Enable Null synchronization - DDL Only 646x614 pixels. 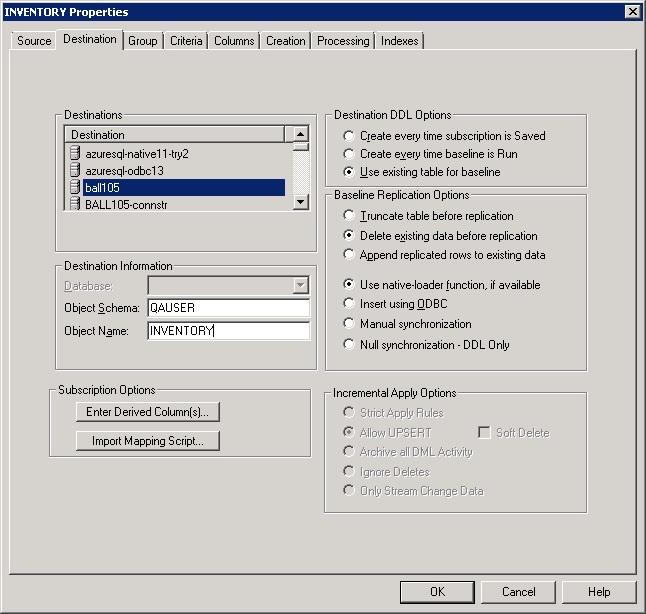point(348,345)
